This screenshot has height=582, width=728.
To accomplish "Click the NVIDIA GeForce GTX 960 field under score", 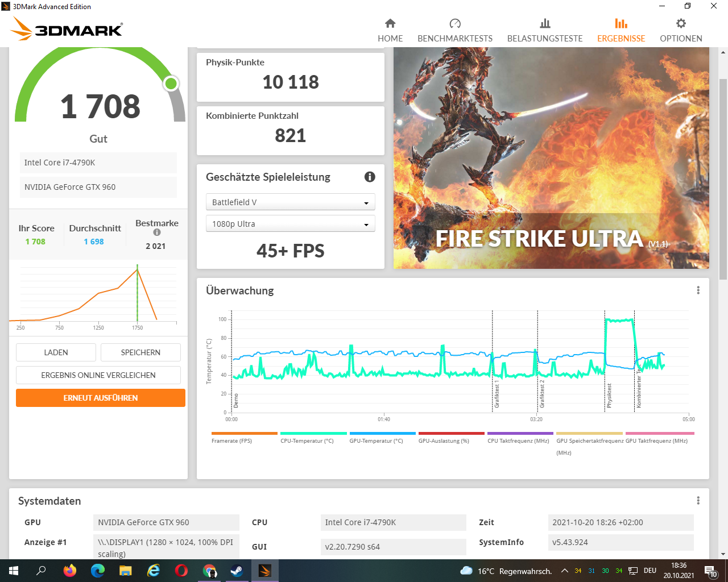I will [98, 187].
